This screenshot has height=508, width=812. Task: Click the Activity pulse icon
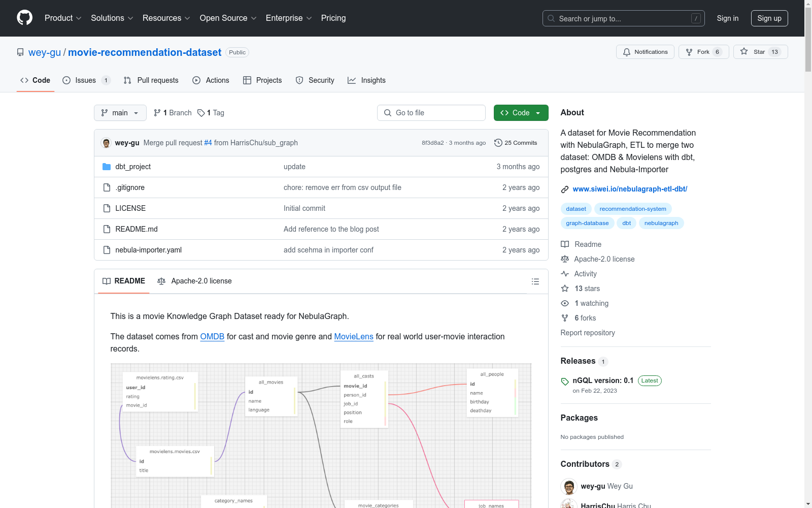pos(565,274)
